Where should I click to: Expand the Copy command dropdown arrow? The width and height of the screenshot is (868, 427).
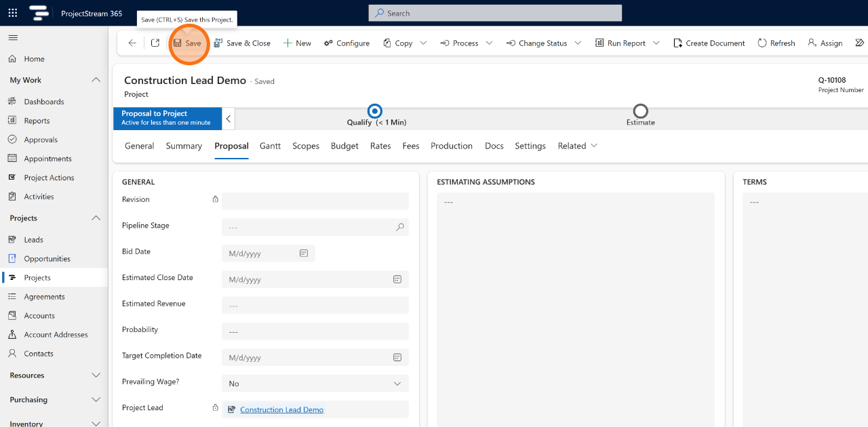point(423,43)
